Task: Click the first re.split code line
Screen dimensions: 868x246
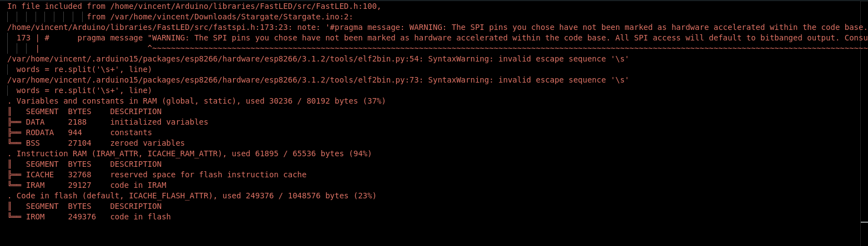Action: (x=84, y=69)
